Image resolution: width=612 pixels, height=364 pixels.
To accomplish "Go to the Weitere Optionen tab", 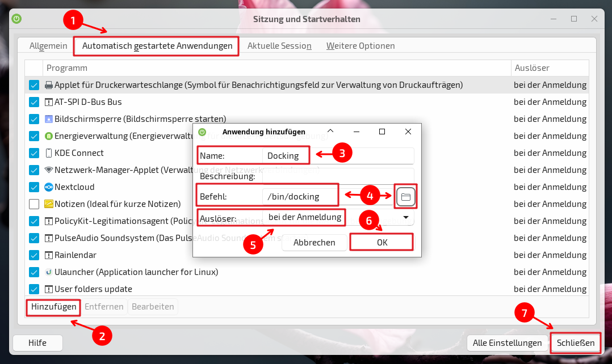I will [x=360, y=46].
